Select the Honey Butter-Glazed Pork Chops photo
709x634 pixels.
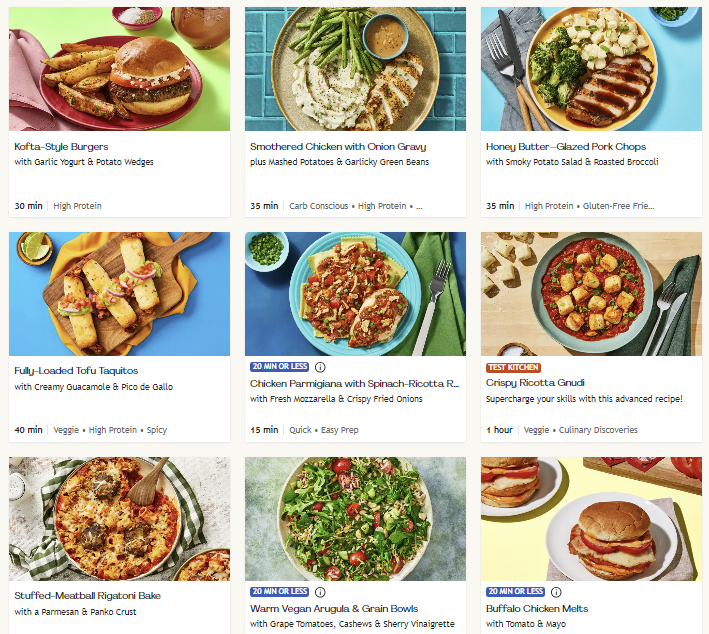pyautogui.click(x=591, y=69)
